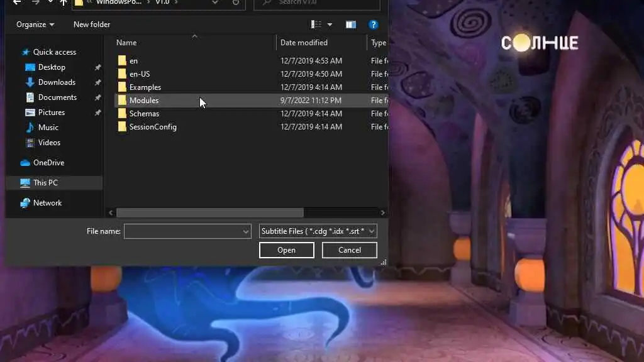The width and height of the screenshot is (644, 362).
Task: Click the 9/7/2022 11:12 PM date cell
Action: tap(311, 100)
